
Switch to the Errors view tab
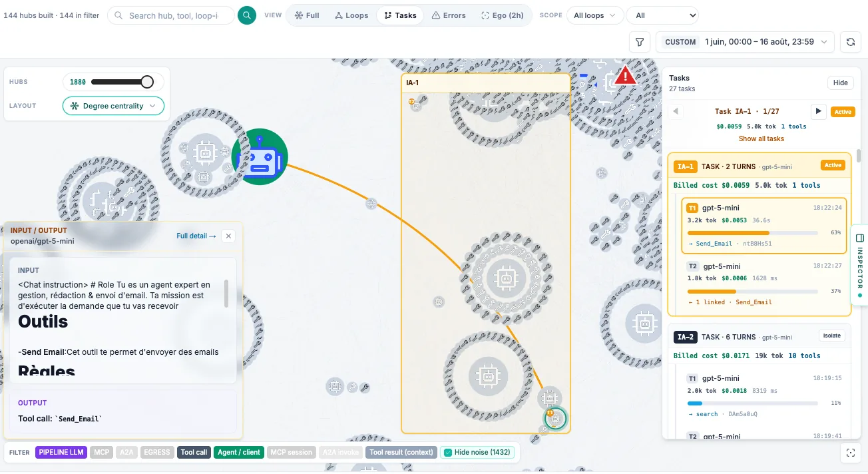coord(449,15)
